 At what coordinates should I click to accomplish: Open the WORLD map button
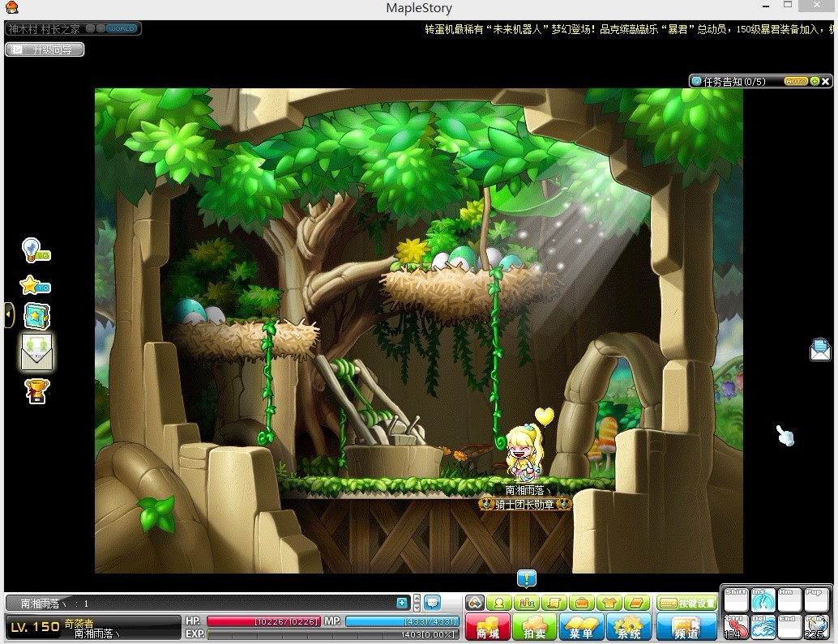122,28
